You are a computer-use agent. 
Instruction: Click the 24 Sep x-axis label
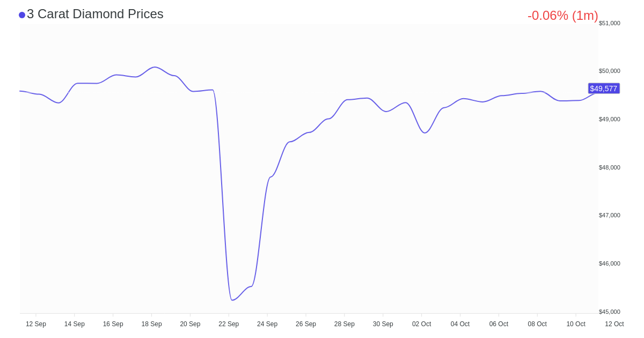(267, 324)
